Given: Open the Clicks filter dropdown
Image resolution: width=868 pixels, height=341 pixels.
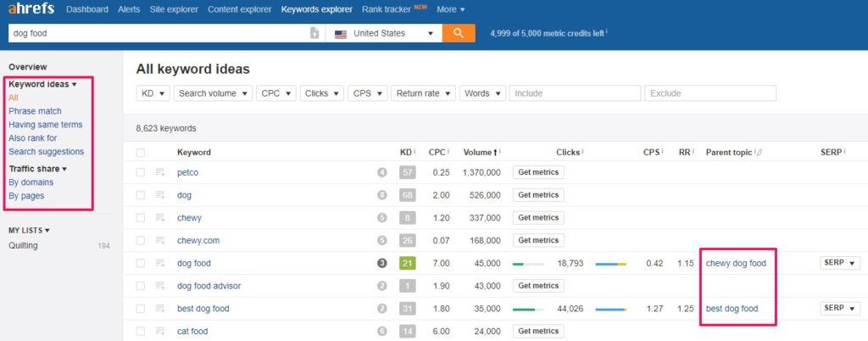Looking at the screenshot, I should pyautogui.click(x=321, y=93).
